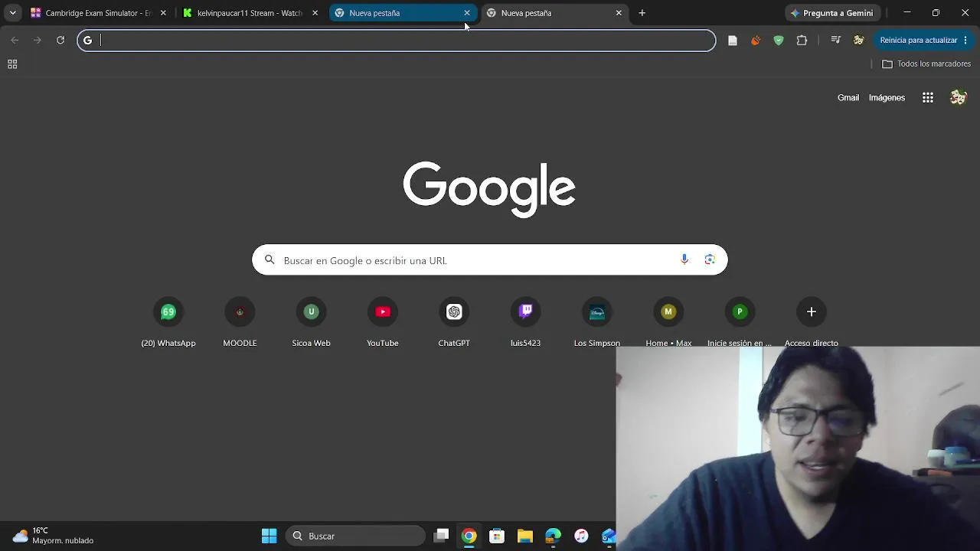Click Reinicia para actualizar button
This screenshot has height=551, width=980.
click(x=918, y=41)
